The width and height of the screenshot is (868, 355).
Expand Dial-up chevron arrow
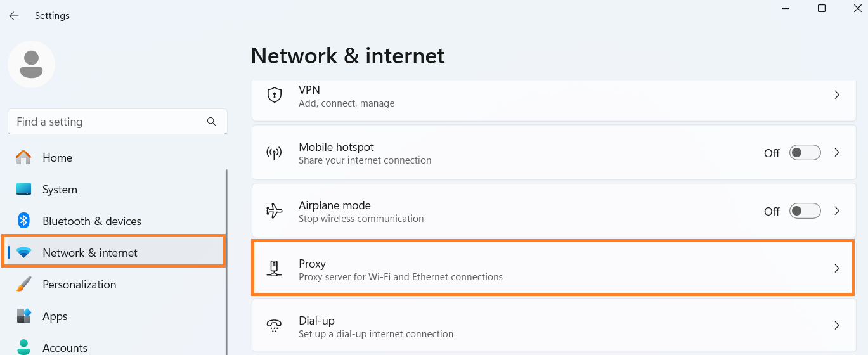click(837, 326)
